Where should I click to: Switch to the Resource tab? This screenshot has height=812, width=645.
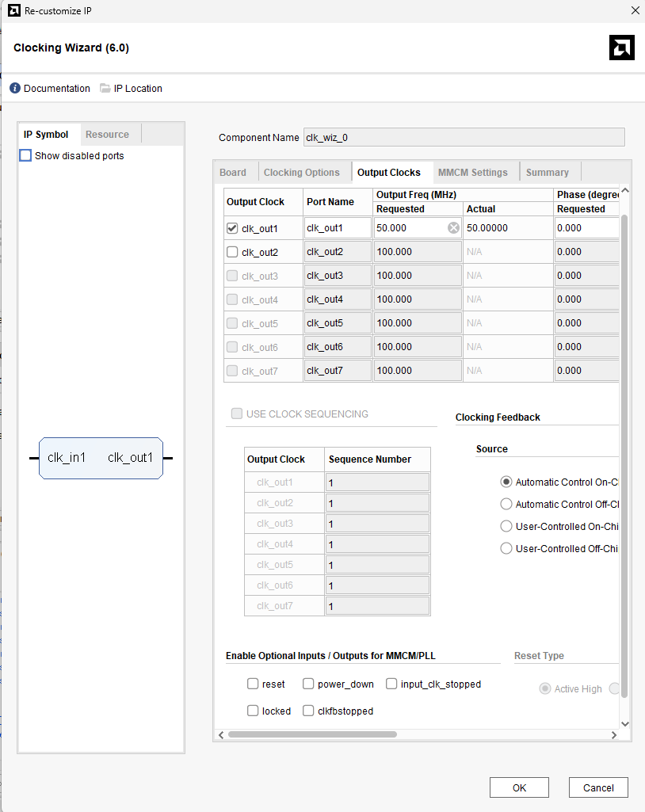point(107,135)
